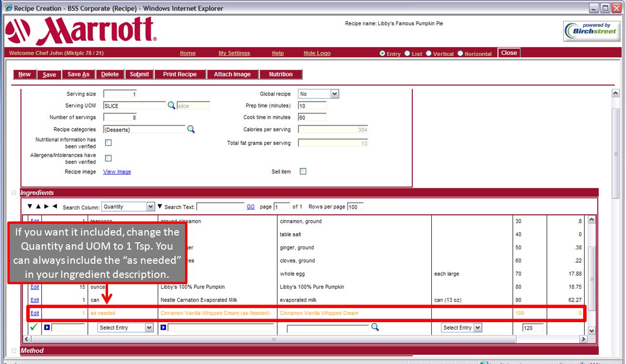626x364 pixels.
Task: Click the magnifier in the new ingredient row
Action: (x=375, y=327)
